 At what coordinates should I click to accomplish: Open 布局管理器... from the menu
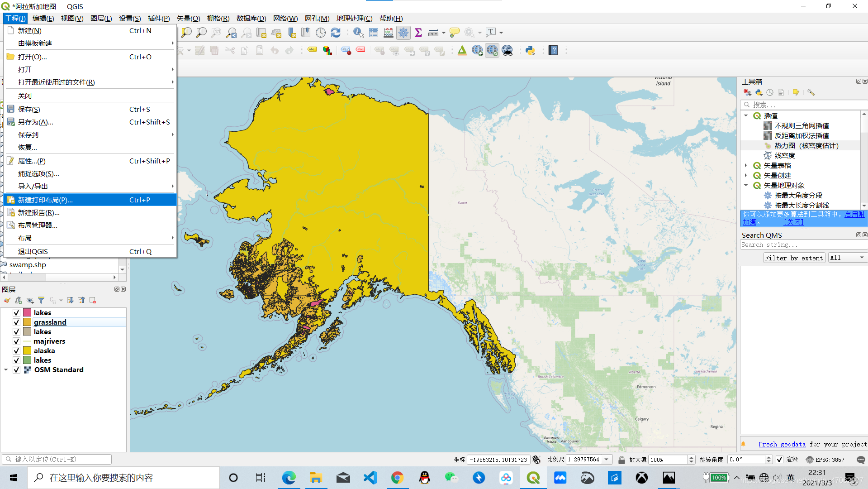[90, 225]
